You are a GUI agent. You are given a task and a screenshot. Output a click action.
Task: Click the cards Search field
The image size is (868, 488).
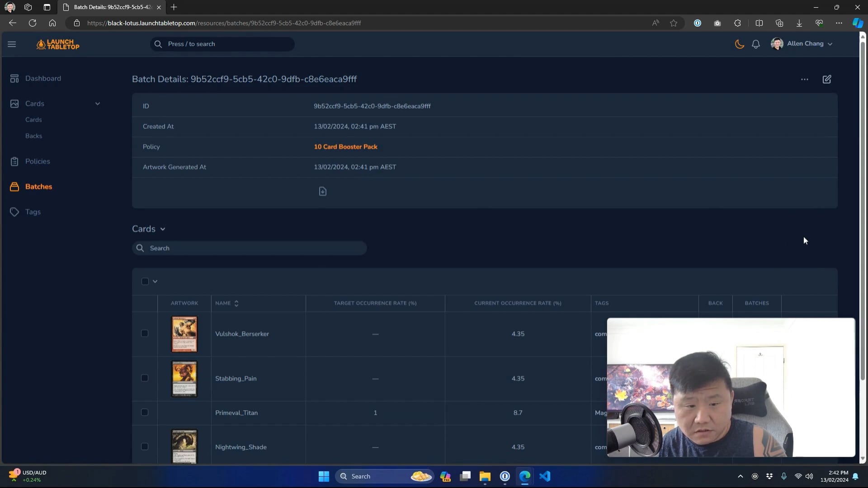[250, 248]
